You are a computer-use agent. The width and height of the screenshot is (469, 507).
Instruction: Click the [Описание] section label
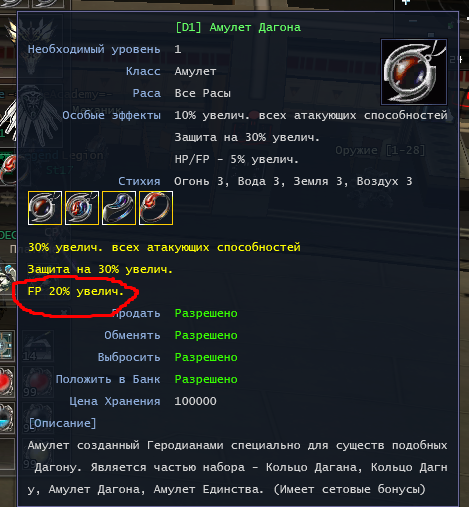coord(62,423)
